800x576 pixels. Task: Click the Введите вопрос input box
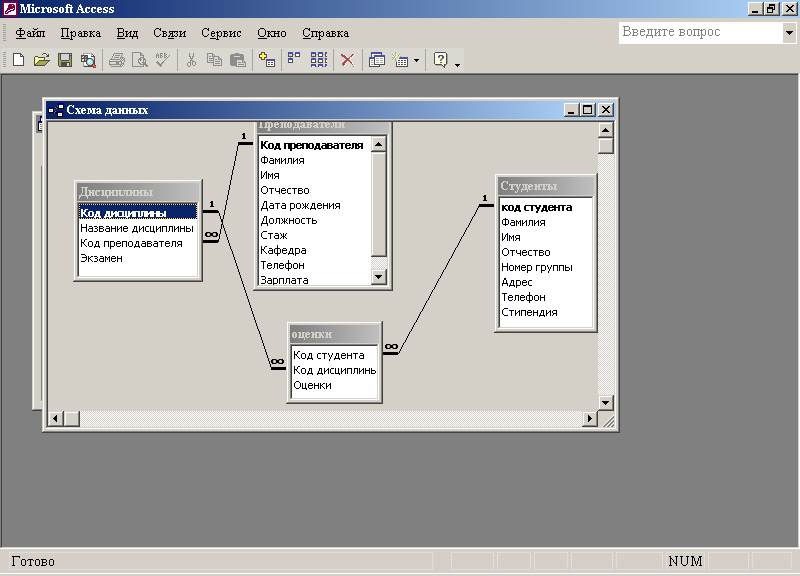[x=701, y=32]
